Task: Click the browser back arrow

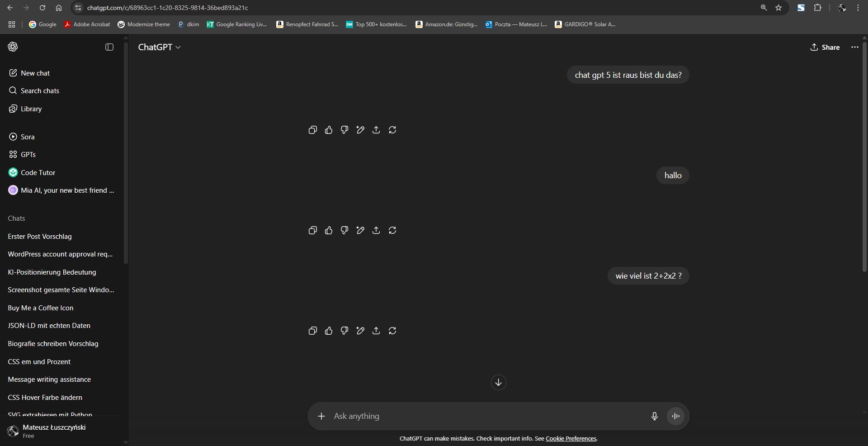Action: pos(10,8)
